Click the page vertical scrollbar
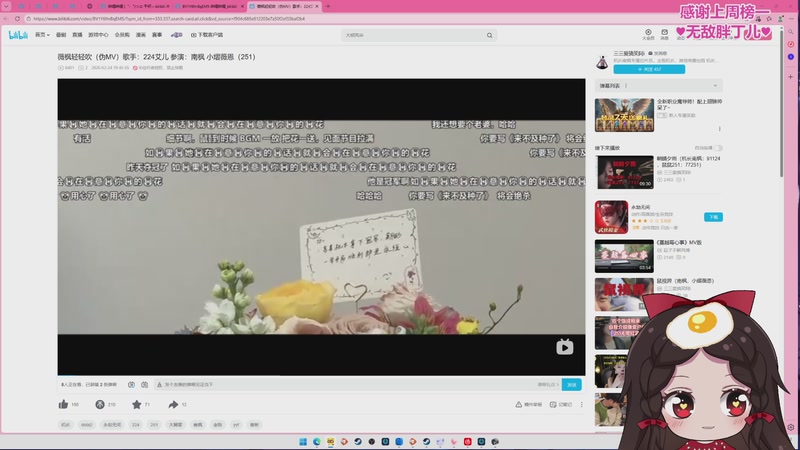The height and width of the screenshot is (450, 800). [x=781, y=102]
